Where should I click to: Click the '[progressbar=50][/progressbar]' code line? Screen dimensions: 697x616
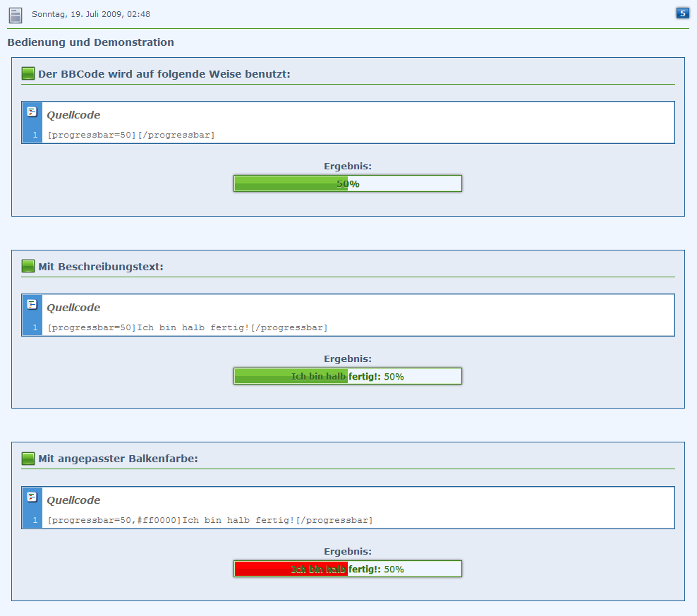pyautogui.click(x=131, y=135)
